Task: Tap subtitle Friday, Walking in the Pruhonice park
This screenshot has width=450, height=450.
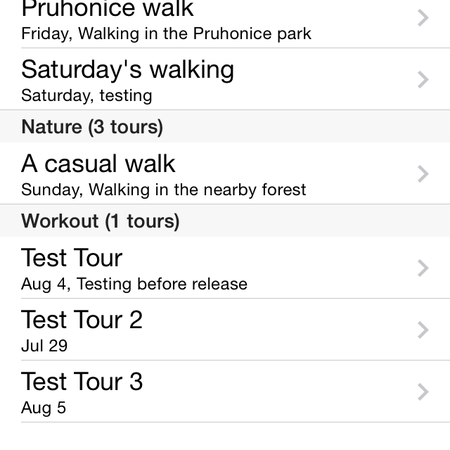Action: coord(166,34)
